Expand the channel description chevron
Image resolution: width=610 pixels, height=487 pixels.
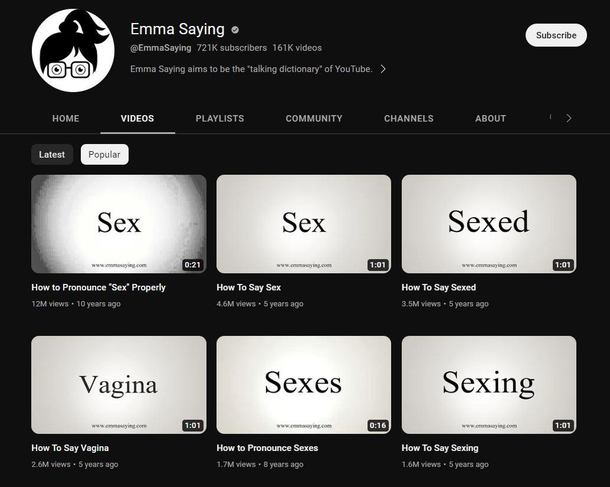click(383, 69)
